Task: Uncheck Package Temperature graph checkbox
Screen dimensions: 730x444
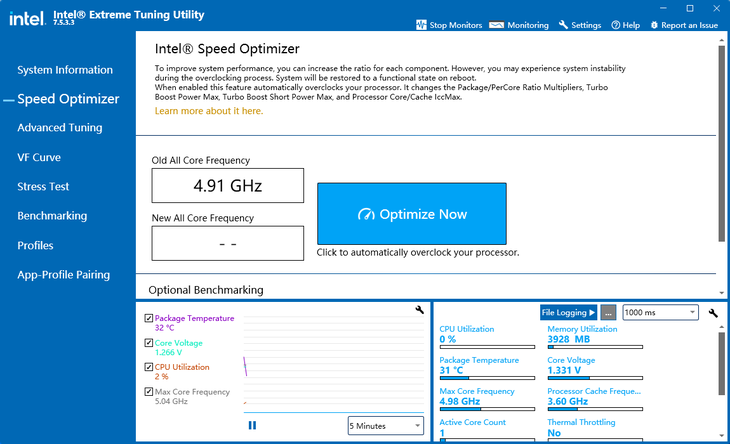Action: (148, 318)
